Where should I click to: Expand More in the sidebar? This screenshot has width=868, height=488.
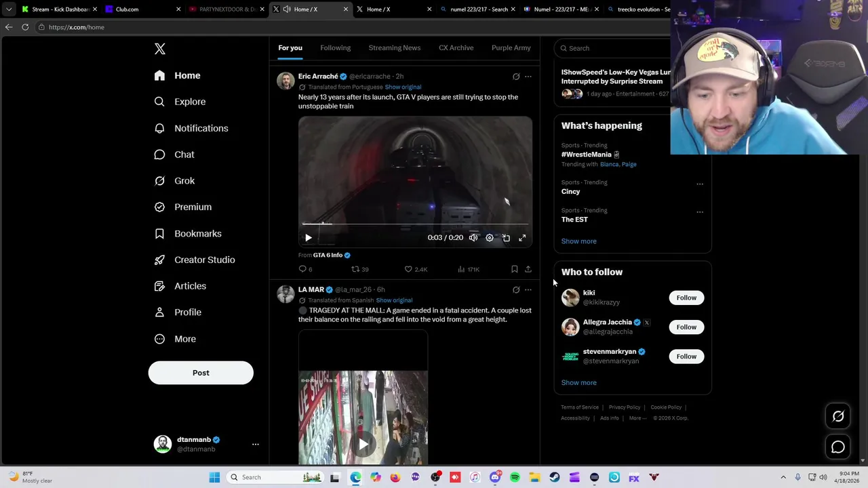(x=175, y=339)
